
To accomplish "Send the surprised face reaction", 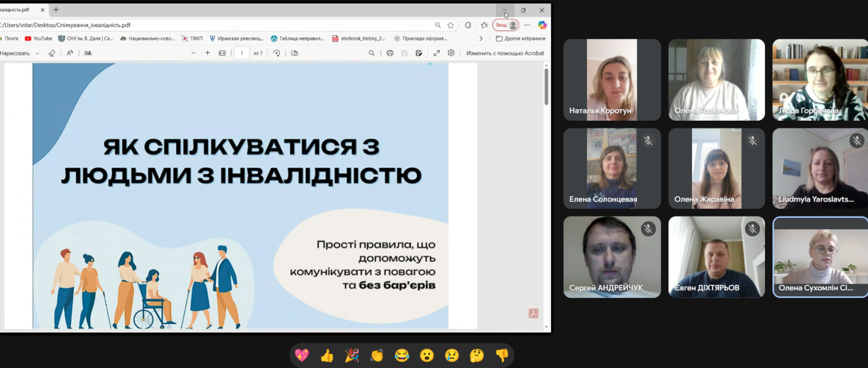I will point(427,355).
